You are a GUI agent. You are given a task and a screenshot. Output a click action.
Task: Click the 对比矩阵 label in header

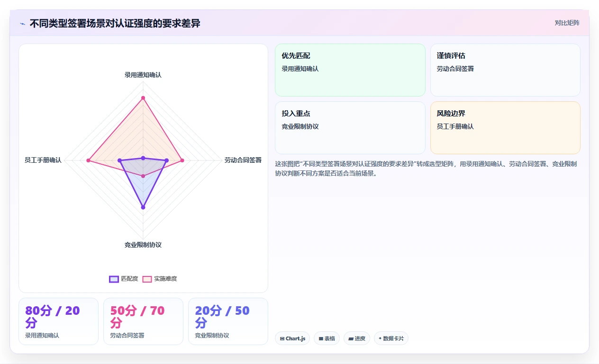(567, 23)
